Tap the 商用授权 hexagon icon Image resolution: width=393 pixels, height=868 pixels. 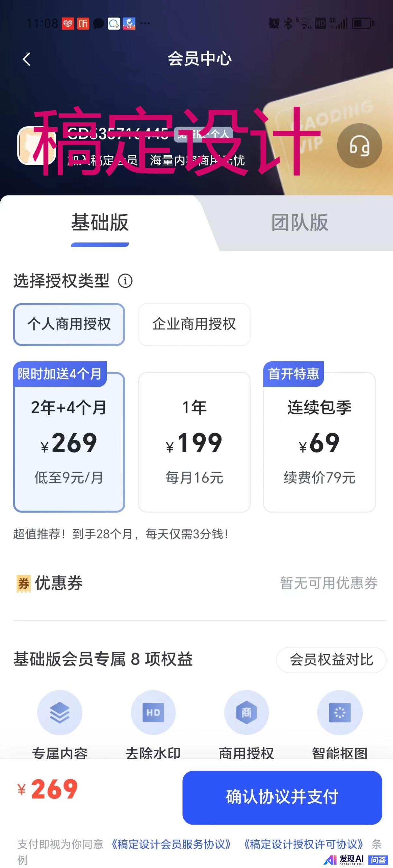(247, 713)
